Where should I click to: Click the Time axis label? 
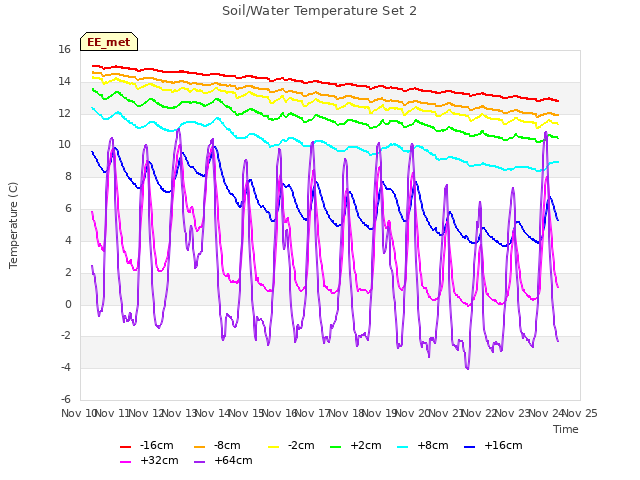[566, 429]
